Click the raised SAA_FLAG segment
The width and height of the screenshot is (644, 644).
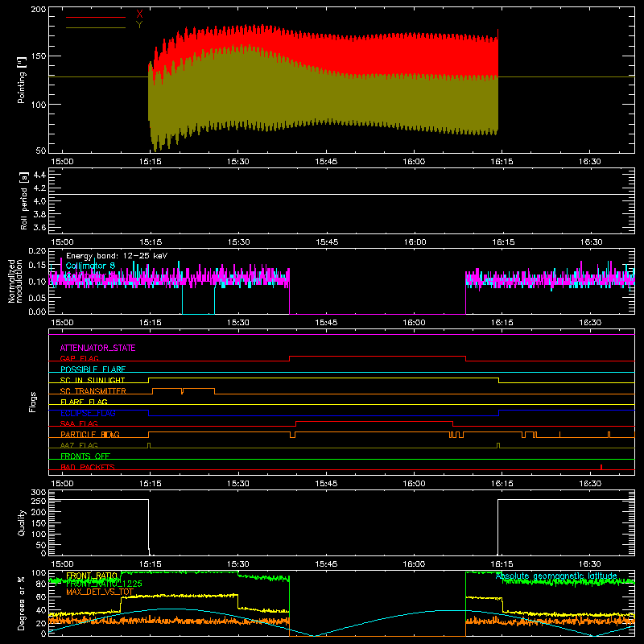pyautogui.click(x=374, y=422)
